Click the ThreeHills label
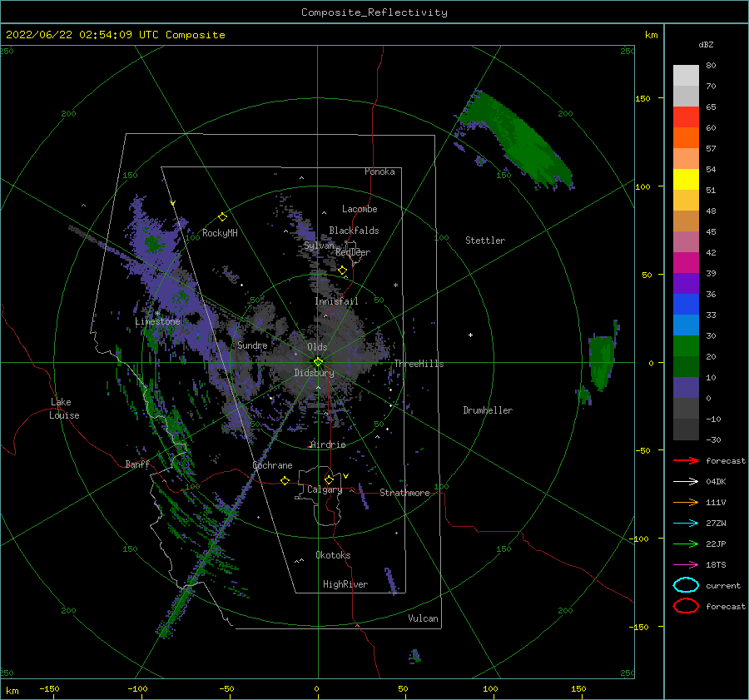 pos(419,364)
